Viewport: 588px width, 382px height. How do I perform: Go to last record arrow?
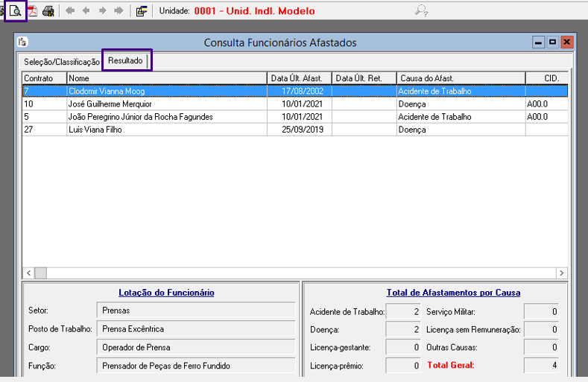click(119, 11)
